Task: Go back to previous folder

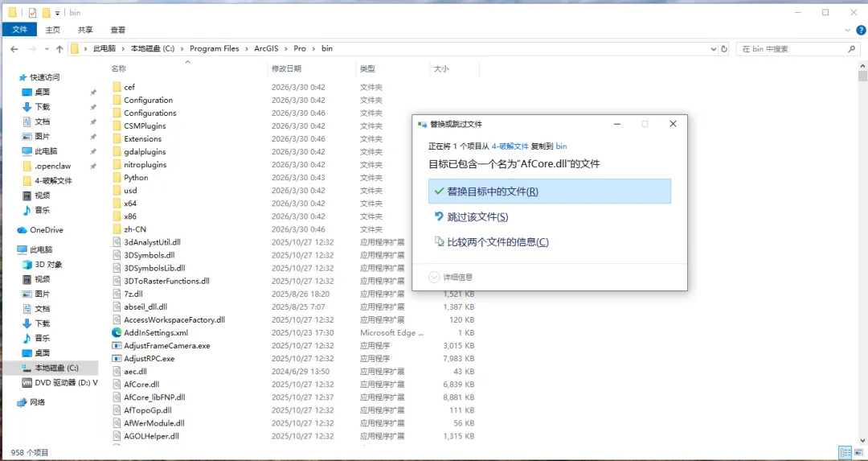Action: pyautogui.click(x=14, y=49)
